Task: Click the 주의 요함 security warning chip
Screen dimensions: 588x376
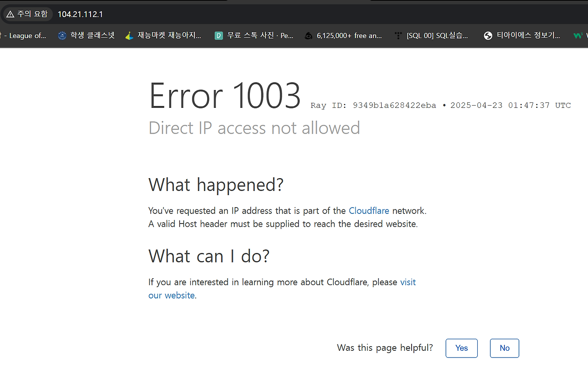Action: click(27, 14)
